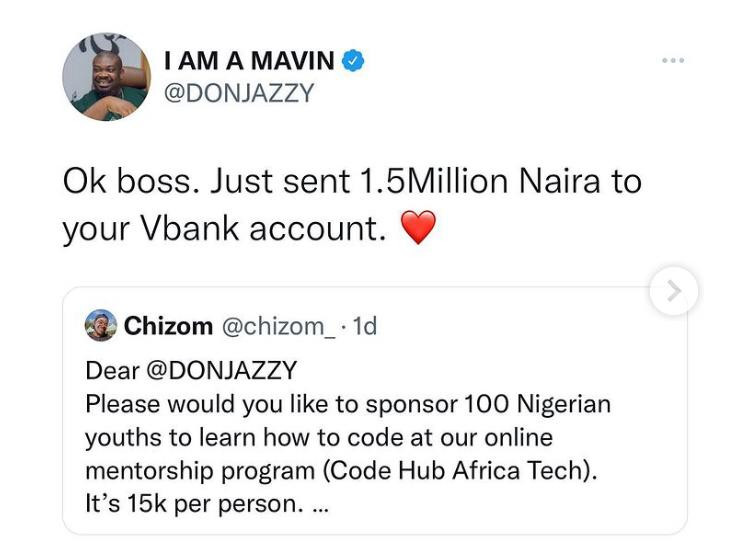750x554 pixels.
Task: Click the 'It's 15k per person' line
Action: pos(194,504)
